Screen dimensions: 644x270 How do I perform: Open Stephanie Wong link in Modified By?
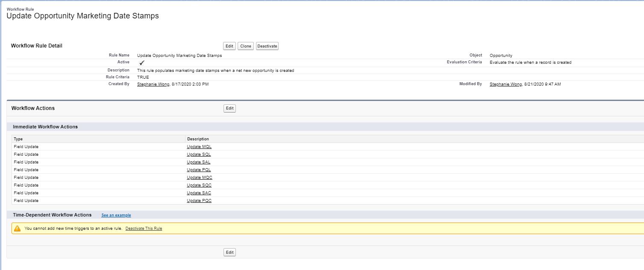tap(506, 84)
